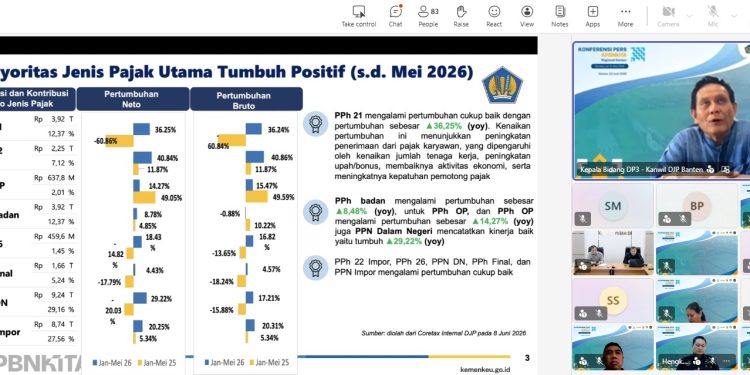Open the More actions menu

point(625,16)
